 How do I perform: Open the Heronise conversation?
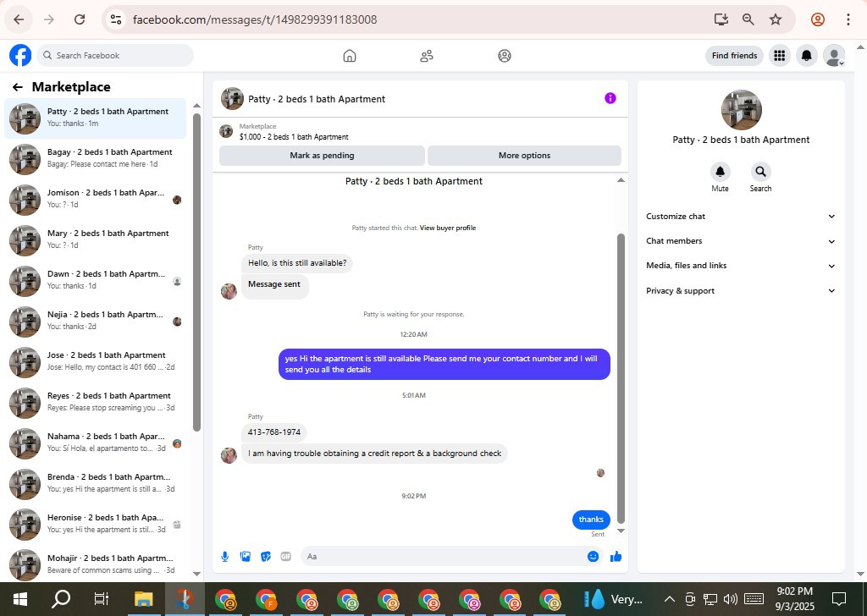pyautogui.click(x=96, y=524)
